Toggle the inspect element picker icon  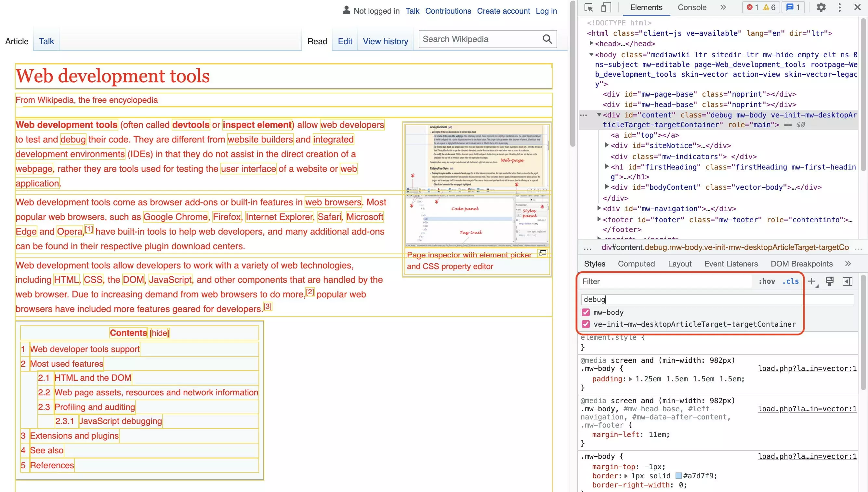(589, 7)
